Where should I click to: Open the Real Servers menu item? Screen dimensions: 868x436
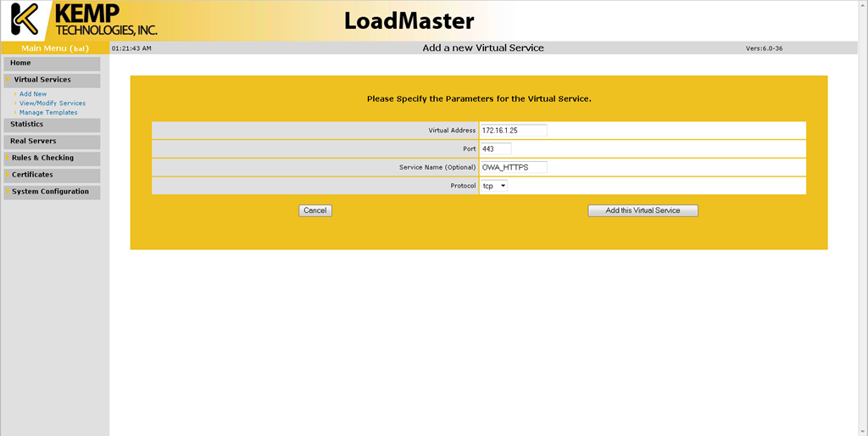(x=52, y=142)
